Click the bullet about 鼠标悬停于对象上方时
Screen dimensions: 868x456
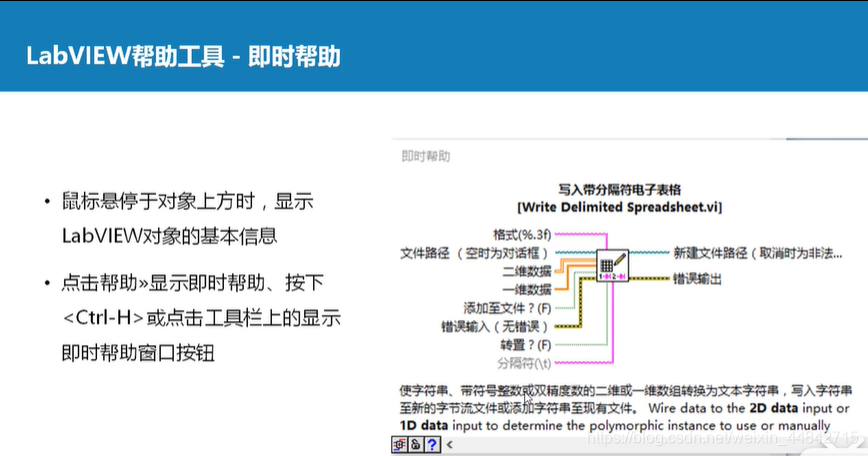coord(188,218)
